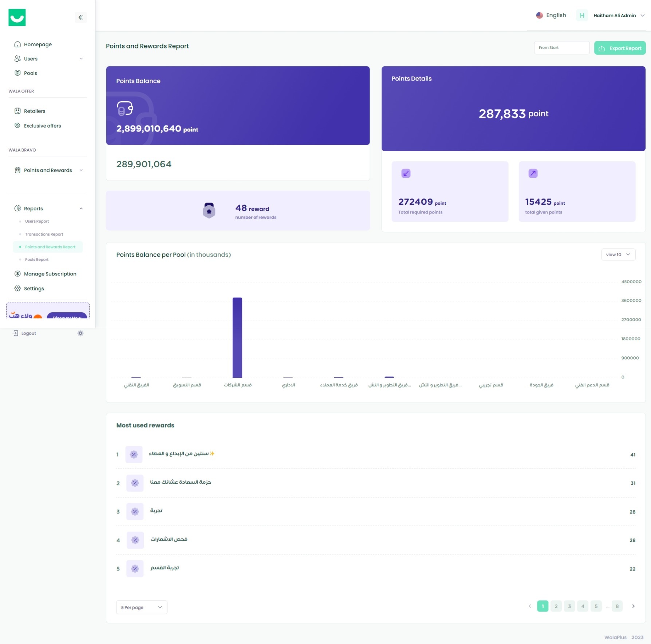
Task: Click the rewards badge star icon
Action: (209, 211)
